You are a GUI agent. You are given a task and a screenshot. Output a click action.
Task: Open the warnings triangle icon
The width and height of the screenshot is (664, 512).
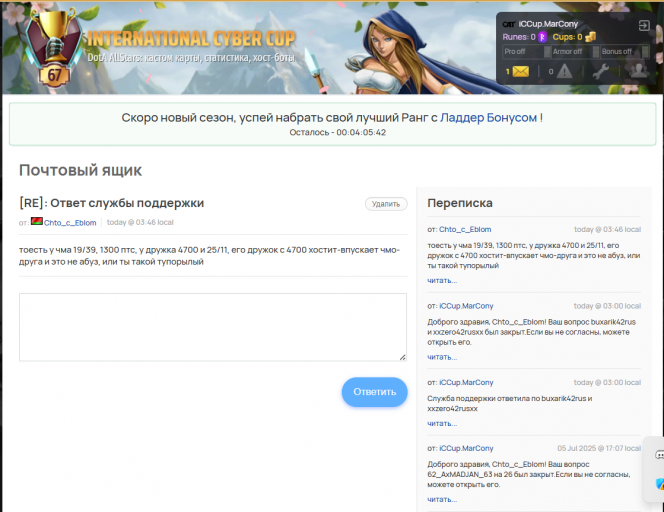tap(564, 72)
